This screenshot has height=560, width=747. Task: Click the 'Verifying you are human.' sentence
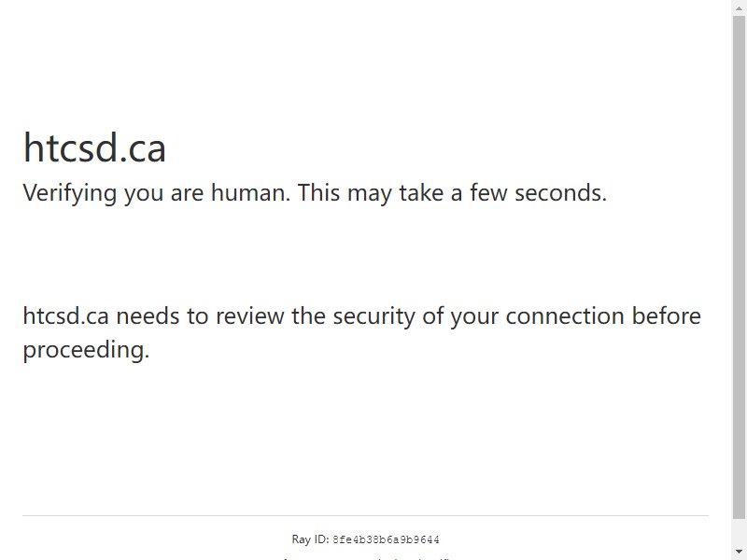click(156, 193)
